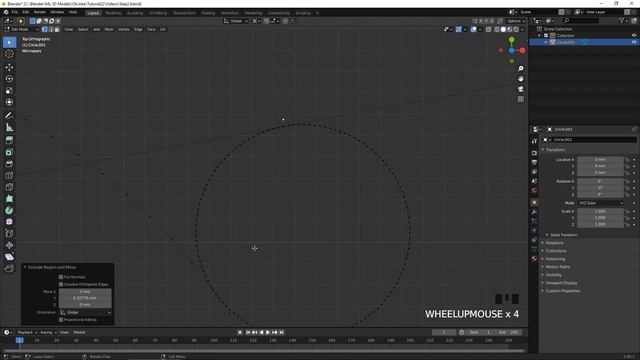The width and height of the screenshot is (640, 360).
Task: Expand the Delta Transform section
Action: (x=564, y=235)
